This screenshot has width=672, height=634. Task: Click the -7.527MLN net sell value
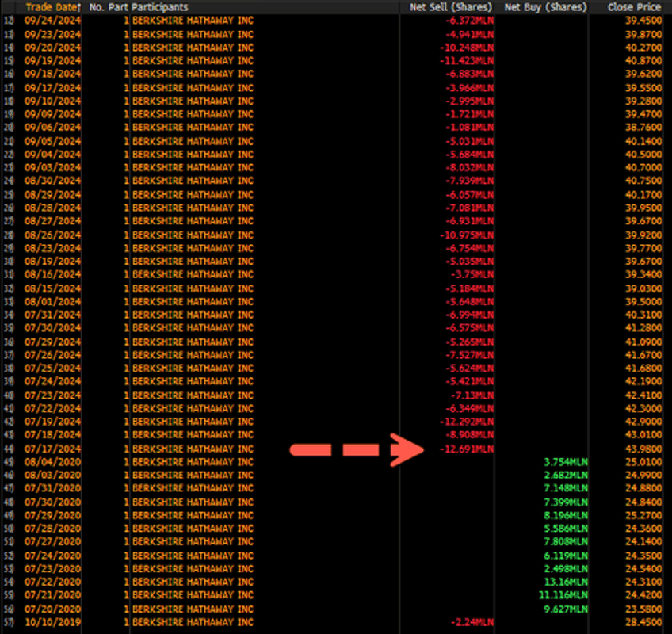pyautogui.click(x=469, y=355)
